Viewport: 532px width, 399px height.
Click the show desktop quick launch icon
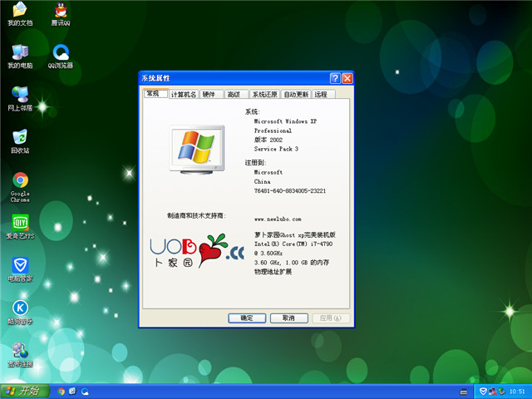[72, 392]
